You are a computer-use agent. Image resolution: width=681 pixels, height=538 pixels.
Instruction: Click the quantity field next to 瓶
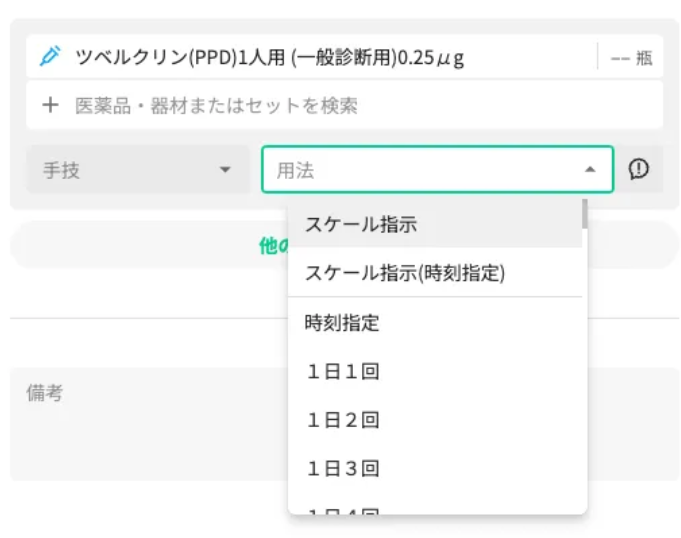620,58
